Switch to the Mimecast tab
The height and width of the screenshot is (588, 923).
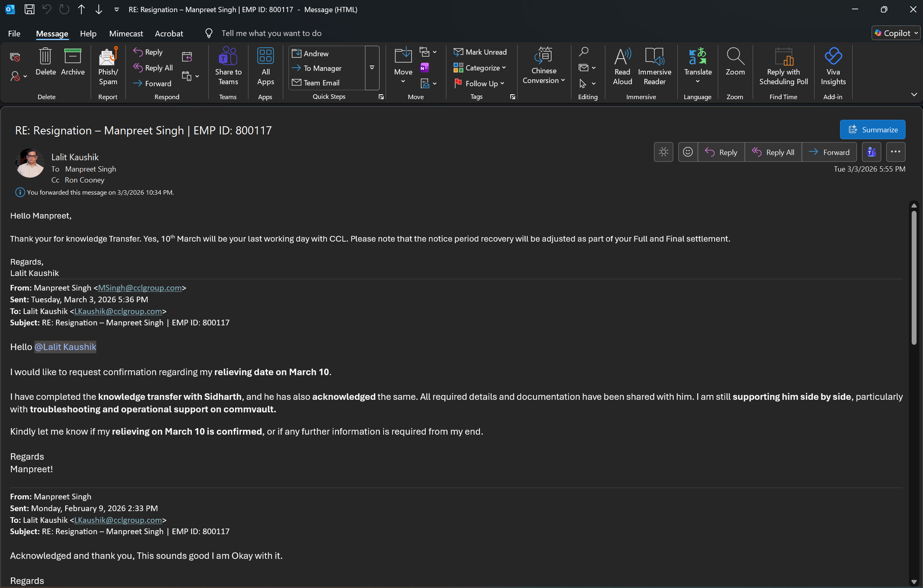point(126,34)
